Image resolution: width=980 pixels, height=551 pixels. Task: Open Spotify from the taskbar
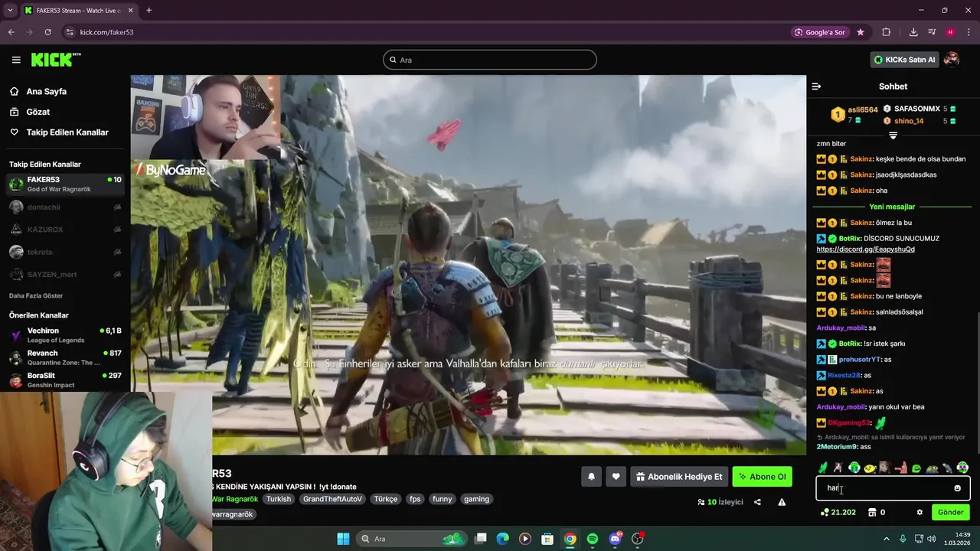tap(593, 539)
